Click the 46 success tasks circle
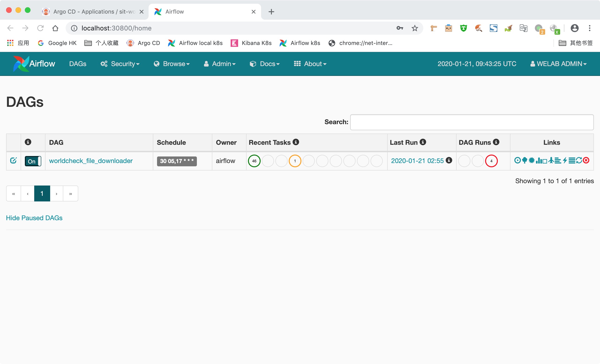 (x=254, y=161)
